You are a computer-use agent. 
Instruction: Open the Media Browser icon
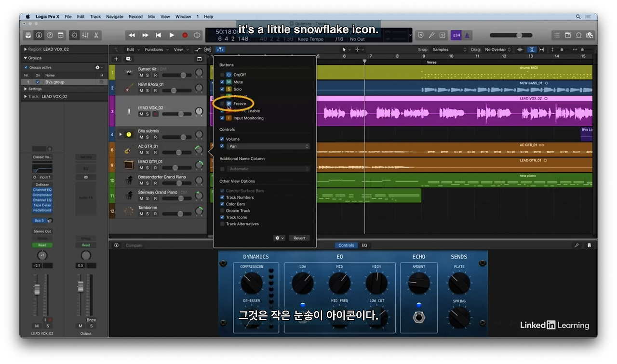[x=589, y=35]
